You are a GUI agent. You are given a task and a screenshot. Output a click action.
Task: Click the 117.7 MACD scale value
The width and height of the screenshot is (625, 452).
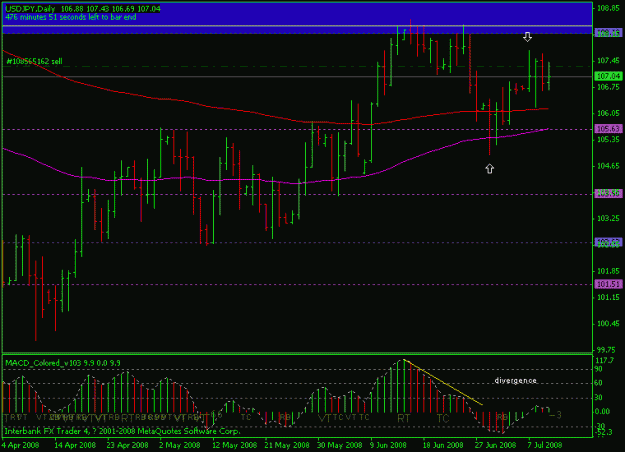pyautogui.click(x=604, y=360)
